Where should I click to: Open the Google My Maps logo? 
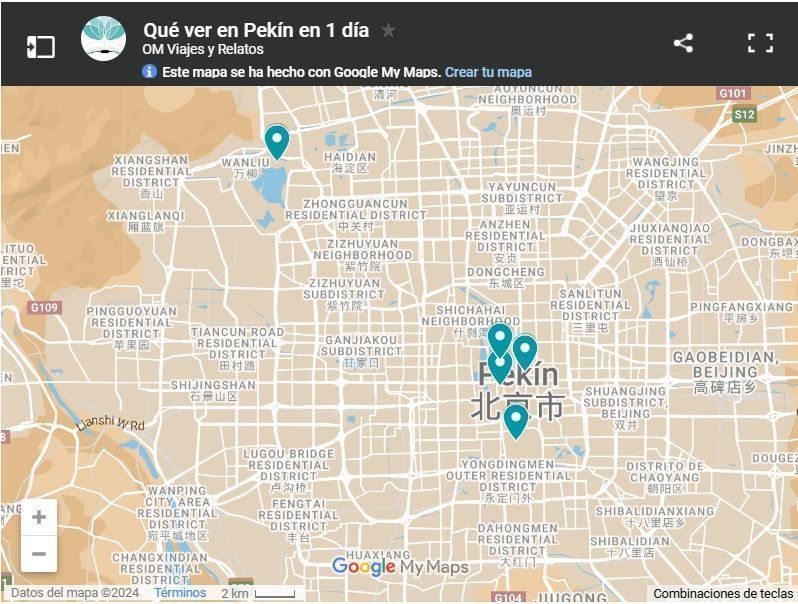pos(400,566)
